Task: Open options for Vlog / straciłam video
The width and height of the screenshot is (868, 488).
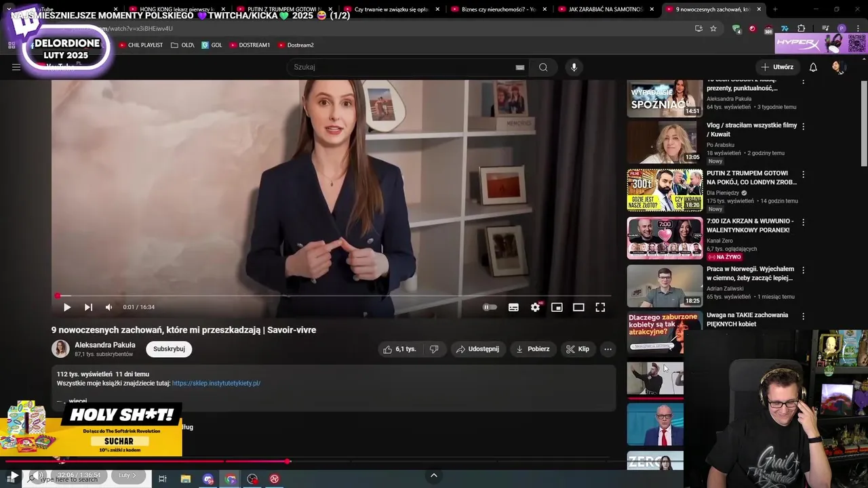Action: pos(804,127)
